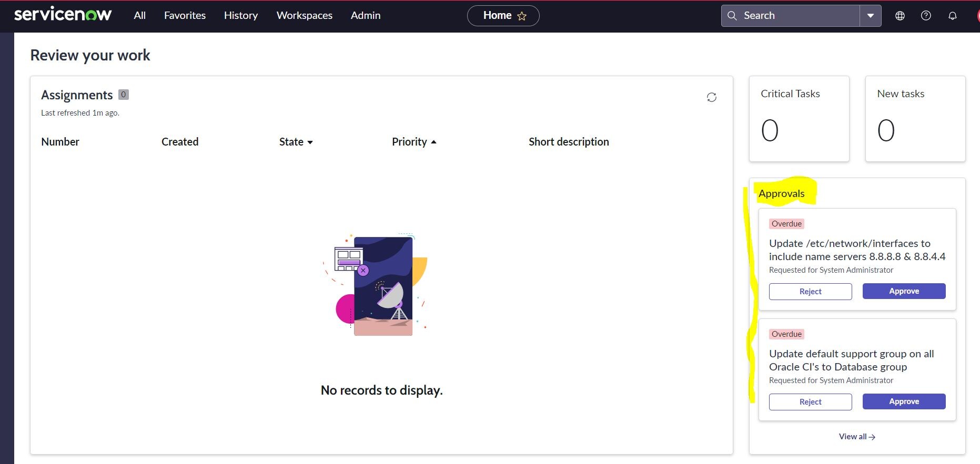
Task: Click the Approvals section heading
Action: click(x=781, y=193)
